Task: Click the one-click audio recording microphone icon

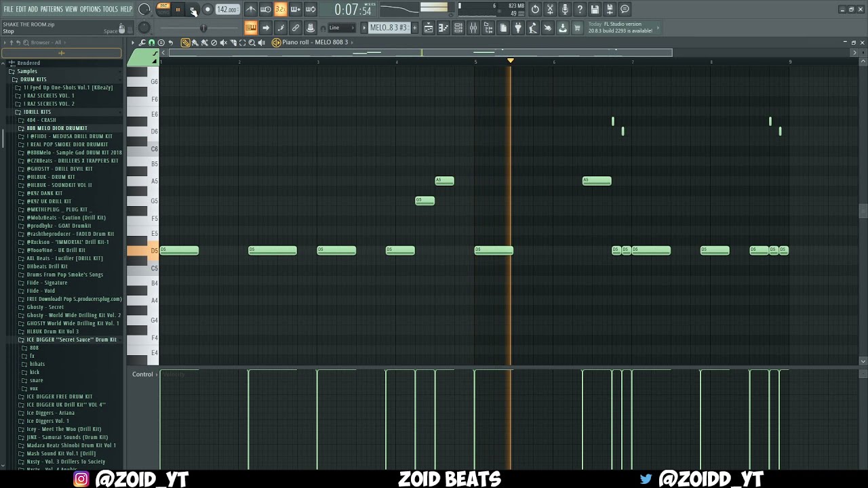Action: (x=565, y=9)
